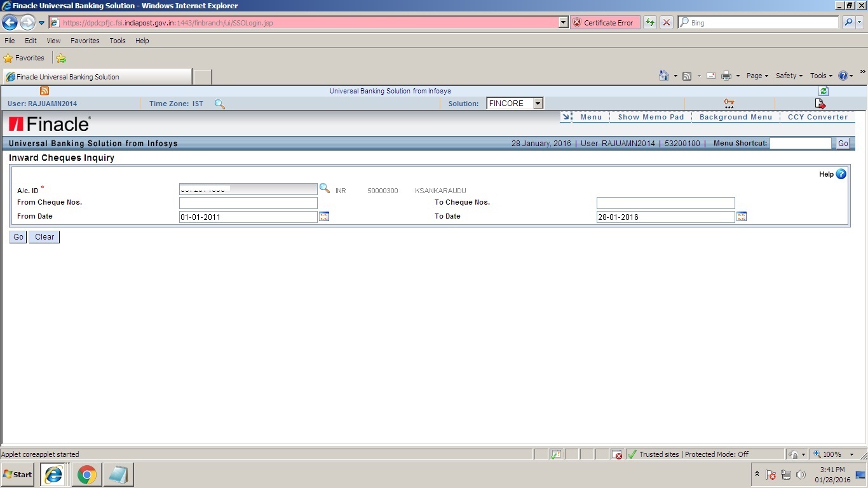The height and width of the screenshot is (488, 868).
Task: Open the FINCORE Solution dropdown
Action: (x=537, y=103)
